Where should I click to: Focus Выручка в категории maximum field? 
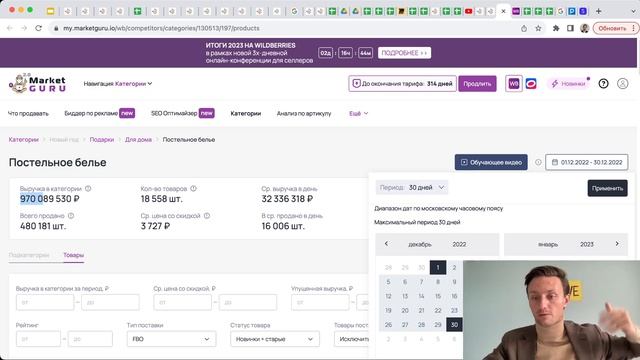(110, 302)
